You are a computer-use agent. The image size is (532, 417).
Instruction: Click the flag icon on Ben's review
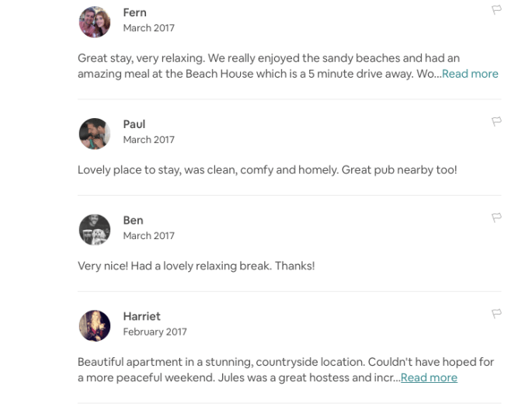tap(496, 217)
